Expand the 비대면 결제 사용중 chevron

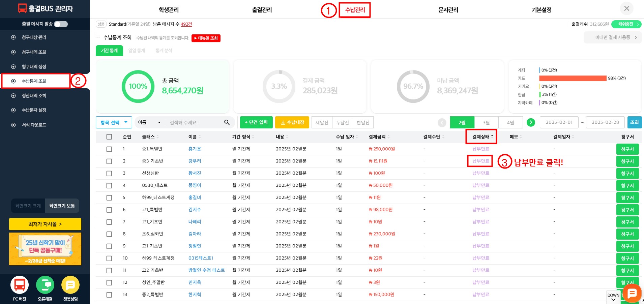pos(636,37)
